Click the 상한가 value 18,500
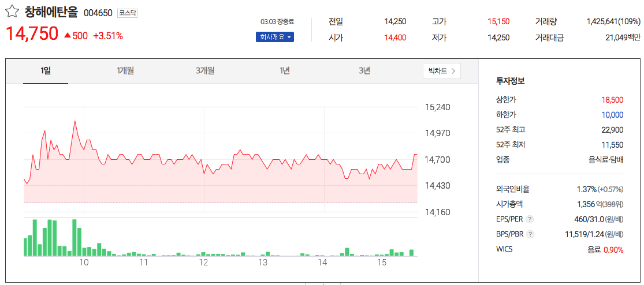Viewport: 644px width, 285px height. (612, 100)
